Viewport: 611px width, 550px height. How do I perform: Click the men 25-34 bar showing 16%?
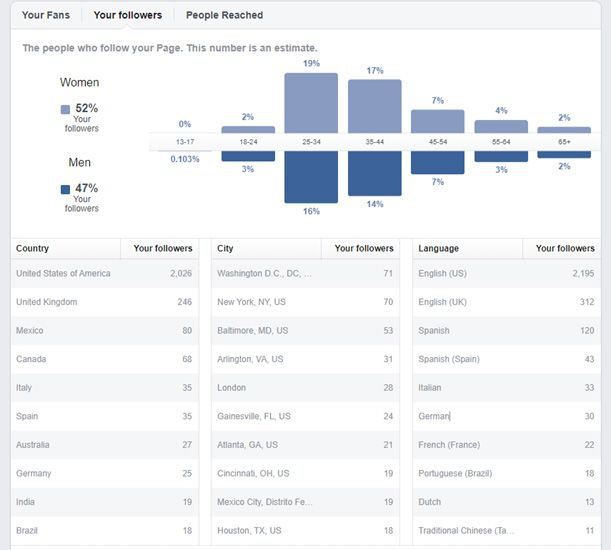[311, 177]
